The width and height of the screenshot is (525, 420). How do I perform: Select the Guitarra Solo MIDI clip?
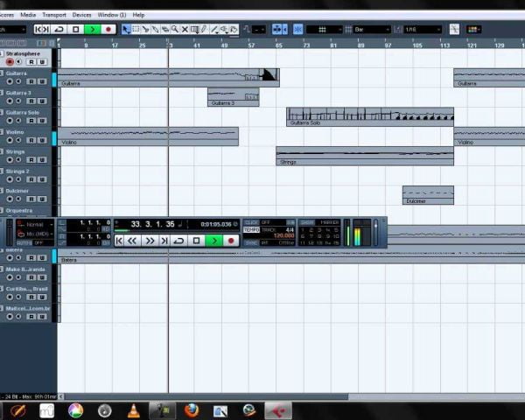[370, 116]
